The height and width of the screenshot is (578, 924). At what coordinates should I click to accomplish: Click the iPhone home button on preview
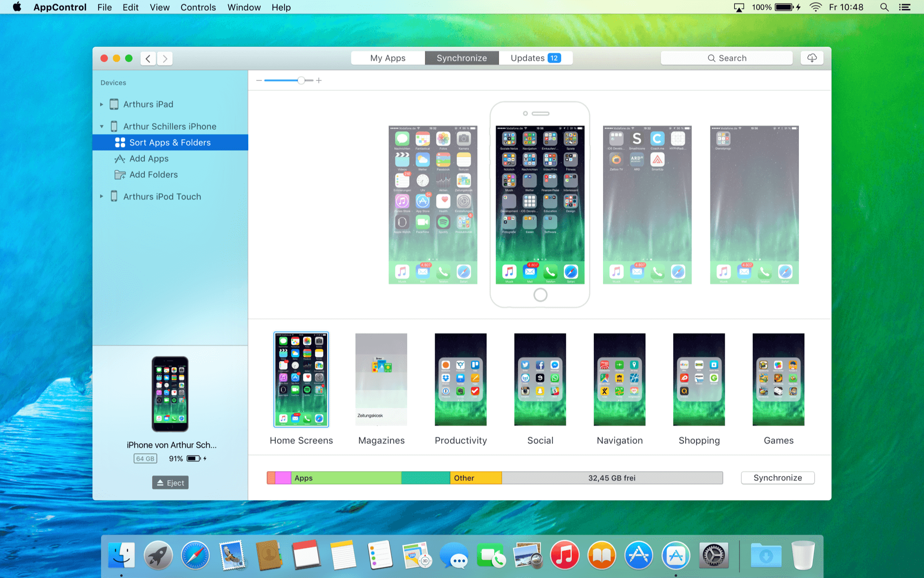540,295
